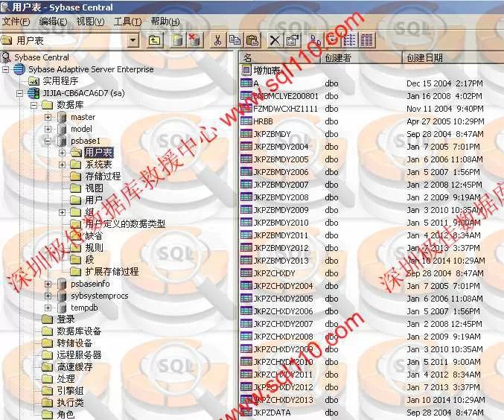This screenshot has height=420, width=504.
Task: Switch to Details view icon
Action: pos(366,40)
